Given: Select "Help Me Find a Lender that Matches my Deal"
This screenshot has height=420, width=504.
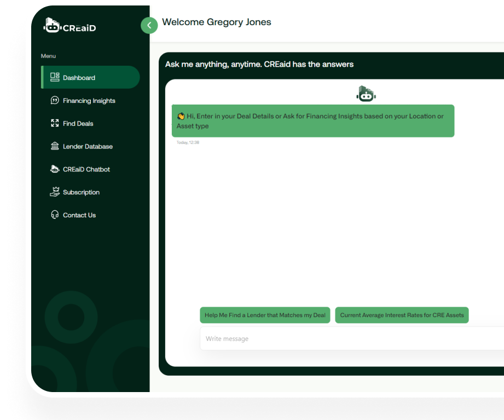Looking at the screenshot, I should click(x=265, y=315).
